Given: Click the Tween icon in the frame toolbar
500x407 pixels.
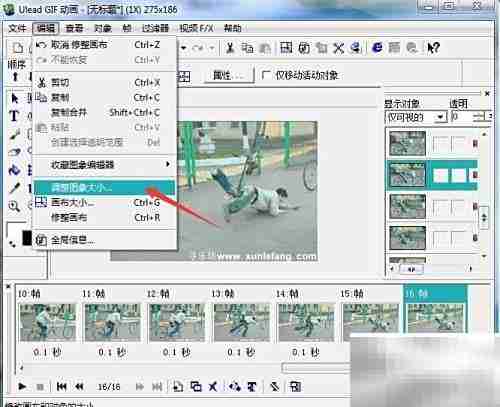Looking at the screenshot, I should tap(235, 387).
